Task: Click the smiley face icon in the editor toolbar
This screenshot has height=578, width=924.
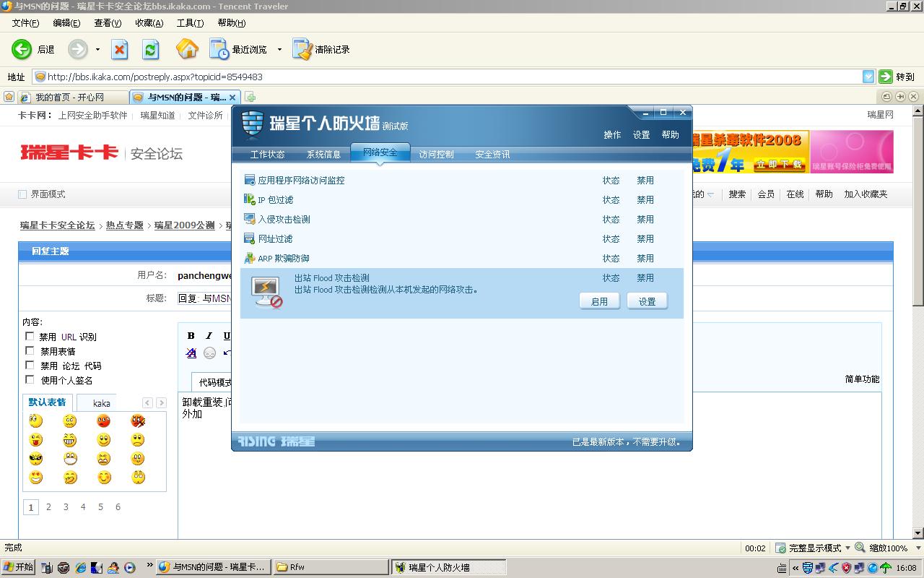Action: pyautogui.click(x=209, y=353)
